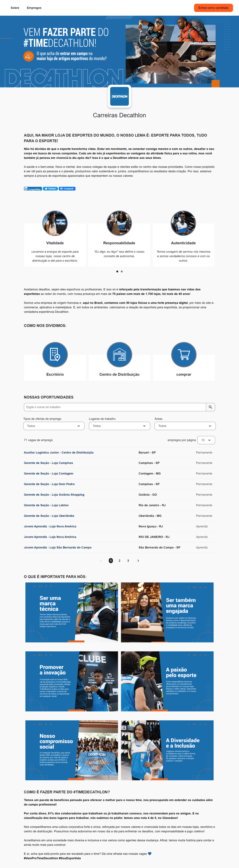Click the Autenticidade circular photo
This screenshot has height=868, width=239.
[183, 223]
